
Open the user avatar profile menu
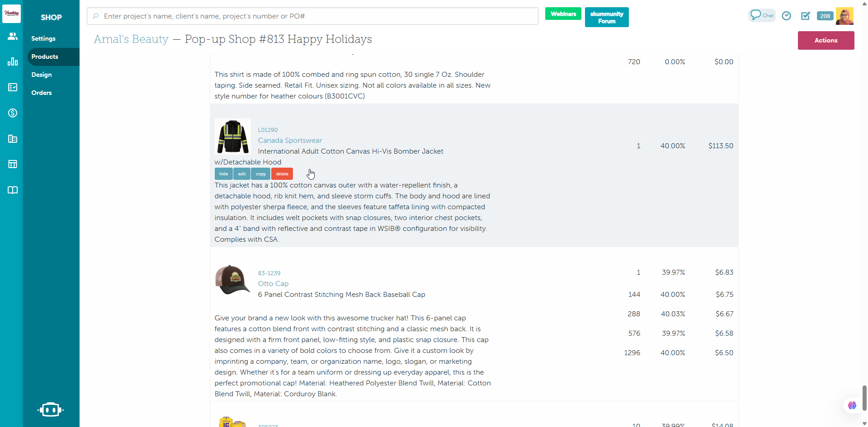tap(844, 16)
